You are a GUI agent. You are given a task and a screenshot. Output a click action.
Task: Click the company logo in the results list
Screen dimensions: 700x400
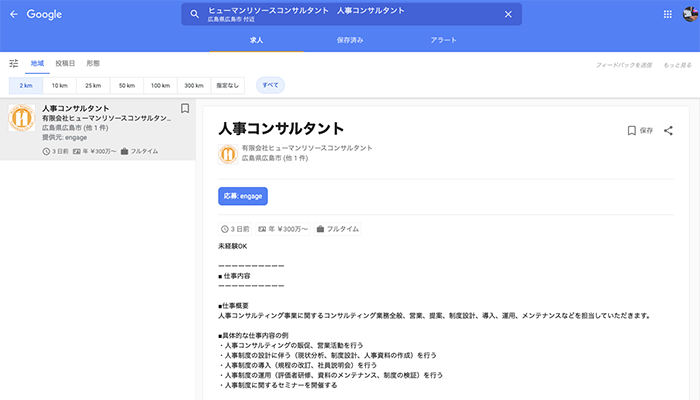pos(22,118)
